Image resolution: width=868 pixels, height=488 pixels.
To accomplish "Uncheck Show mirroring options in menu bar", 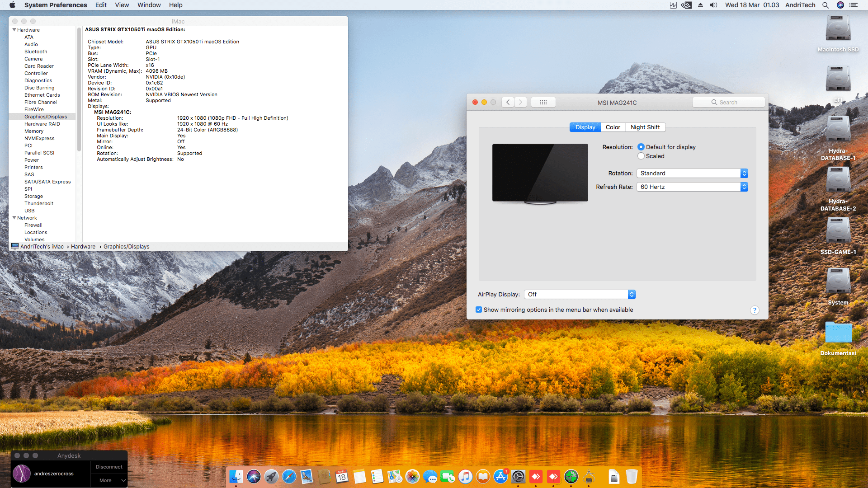I will click(479, 310).
